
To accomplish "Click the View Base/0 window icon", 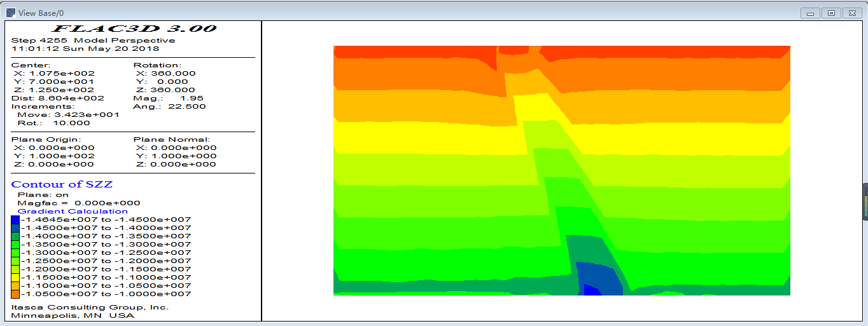I will coord(11,13).
